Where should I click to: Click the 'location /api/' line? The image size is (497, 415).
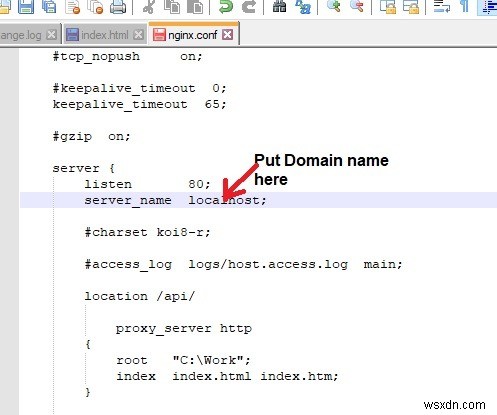(139, 296)
